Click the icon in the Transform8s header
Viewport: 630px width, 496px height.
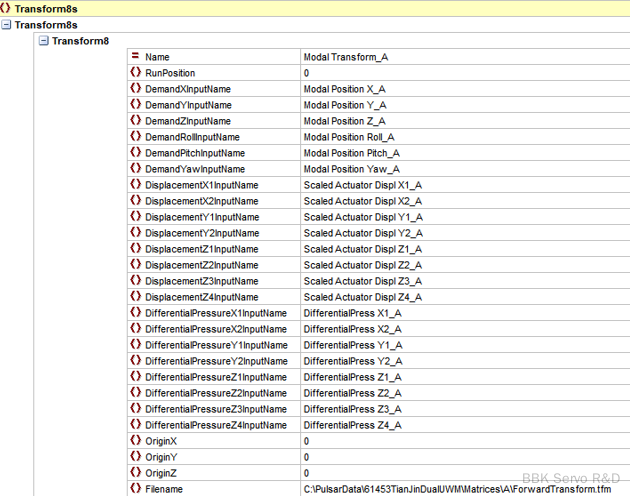(x=6, y=8)
